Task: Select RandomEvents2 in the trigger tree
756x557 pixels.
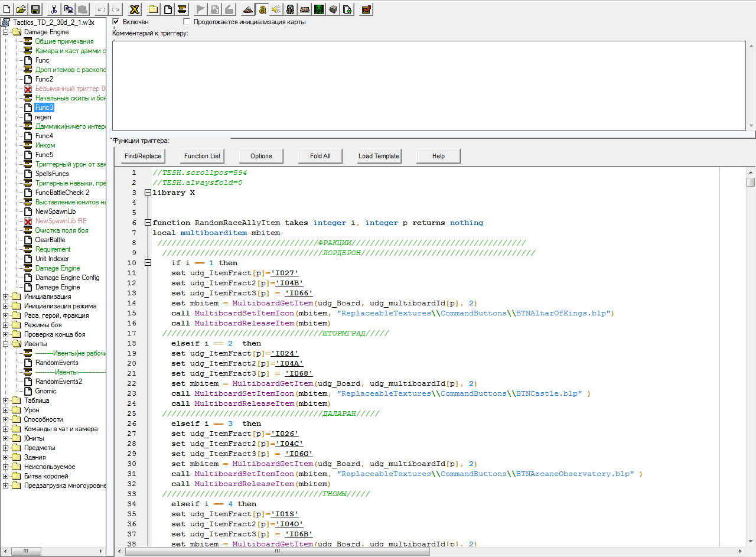Action: pyautogui.click(x=58, y=382)
